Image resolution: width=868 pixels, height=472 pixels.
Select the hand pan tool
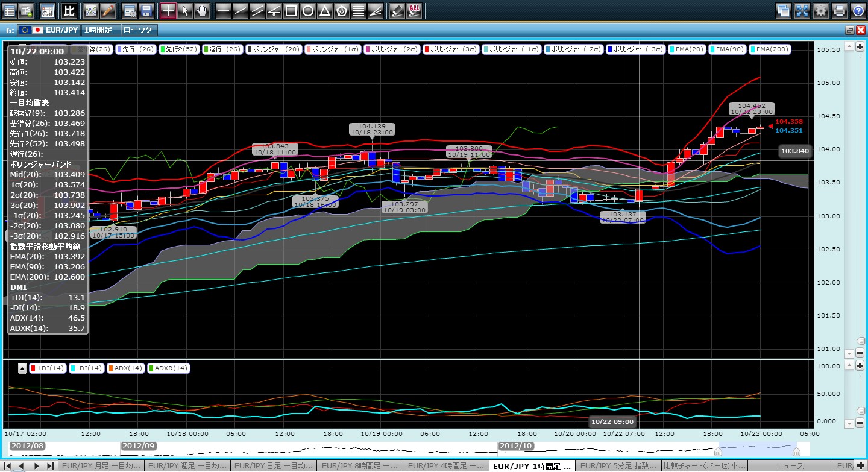pyautogui.click(x=202, y=10)
